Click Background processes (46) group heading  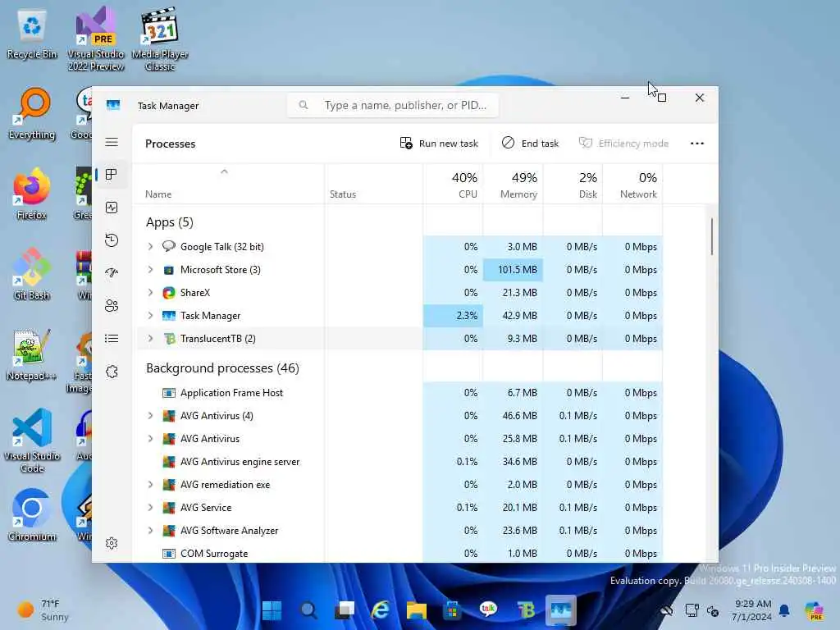coord(222,368)
